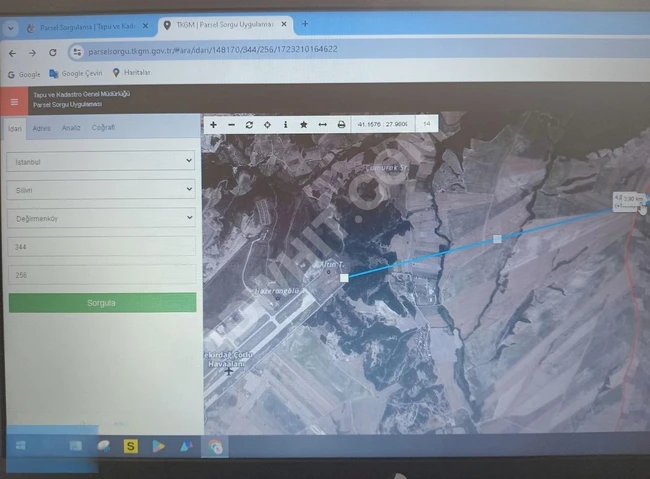Activate the locate crosshair tool
Image resolution: width=650 pixels, height=479 pixels.
267,124
